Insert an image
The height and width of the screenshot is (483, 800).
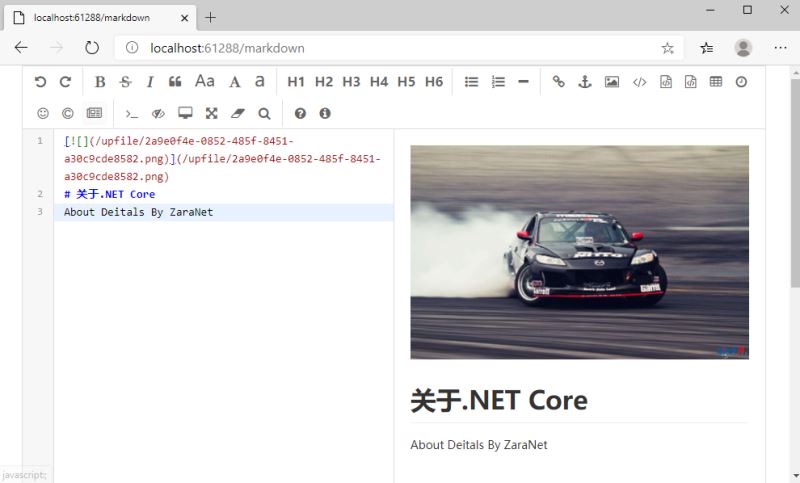(612, 82)
